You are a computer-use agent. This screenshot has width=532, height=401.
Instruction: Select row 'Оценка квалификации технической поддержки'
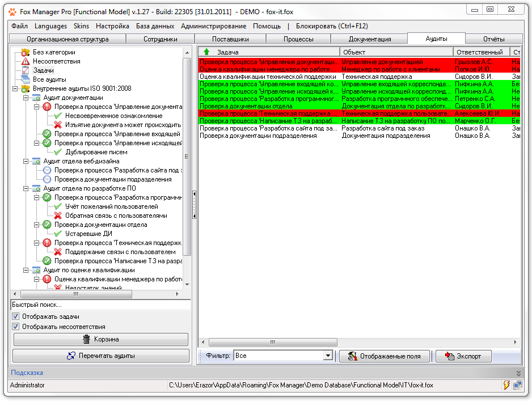point(360,77)
